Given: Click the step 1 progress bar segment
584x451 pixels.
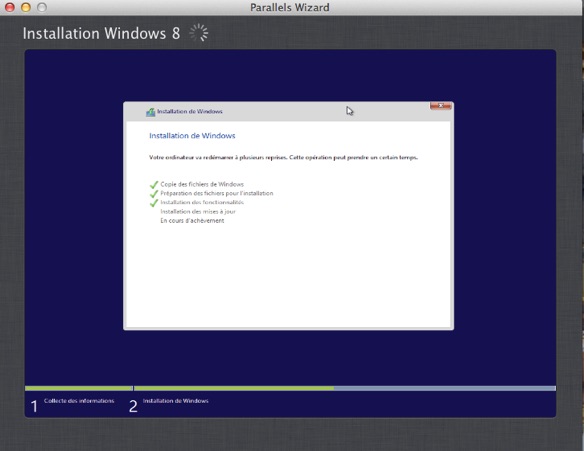Looking at the screenshot, I should tap(79, 388).
